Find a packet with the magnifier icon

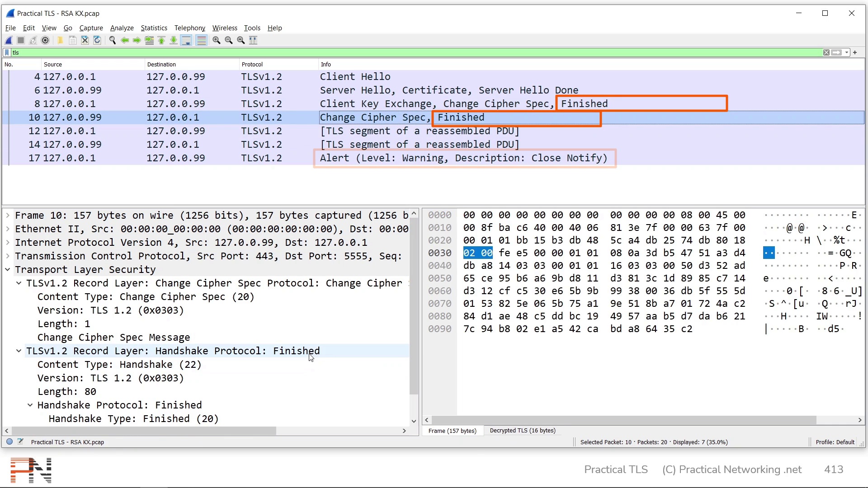(113, 40)
